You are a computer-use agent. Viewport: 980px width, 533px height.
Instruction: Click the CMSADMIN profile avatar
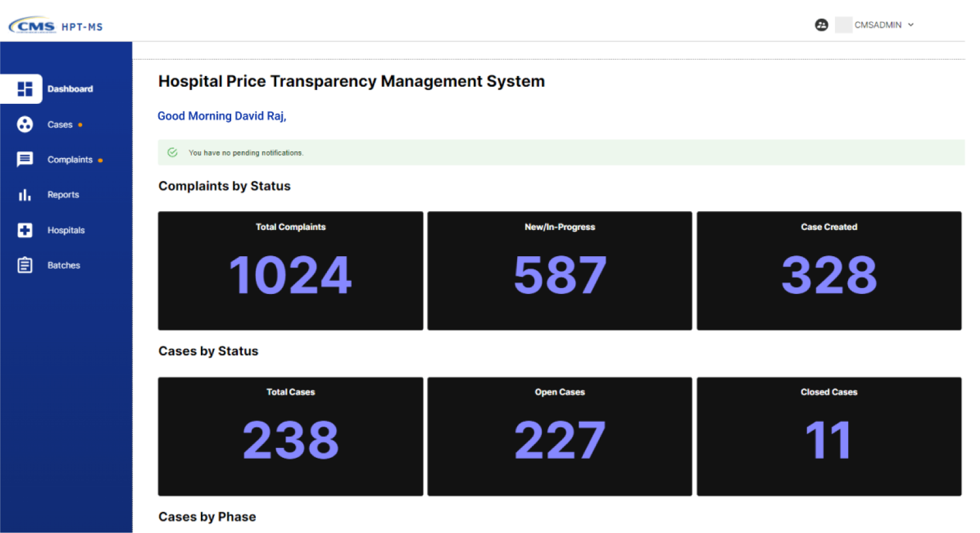click(x=844, y=25)
